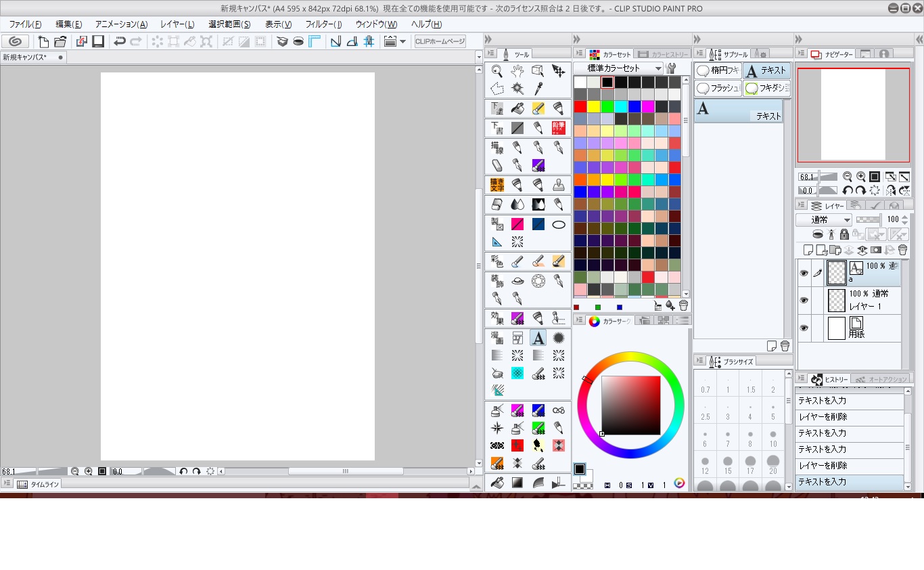The width and height of the screenshot is (924, 570).
Task: Select the magnifying glass zoom tool
Action: [497, 70]
